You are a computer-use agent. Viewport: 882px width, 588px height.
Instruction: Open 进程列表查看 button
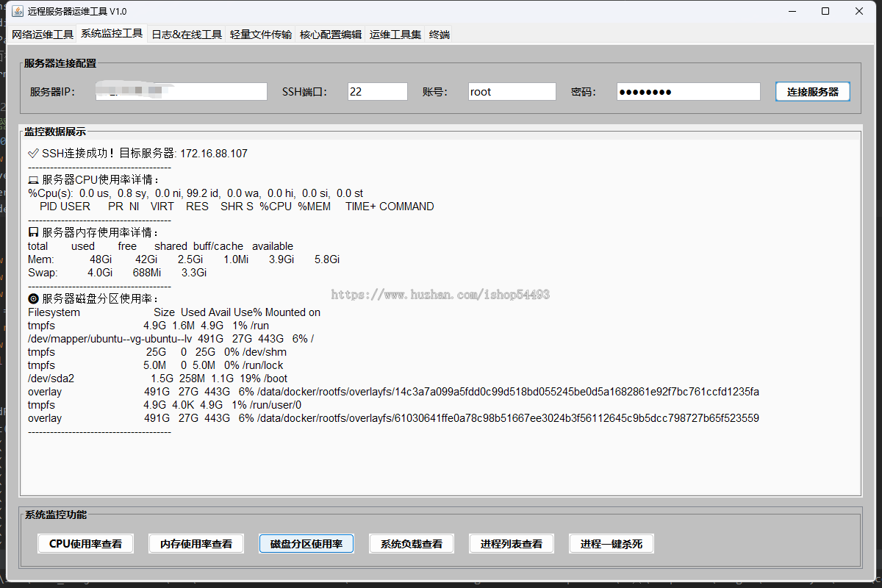click(512, 544)
